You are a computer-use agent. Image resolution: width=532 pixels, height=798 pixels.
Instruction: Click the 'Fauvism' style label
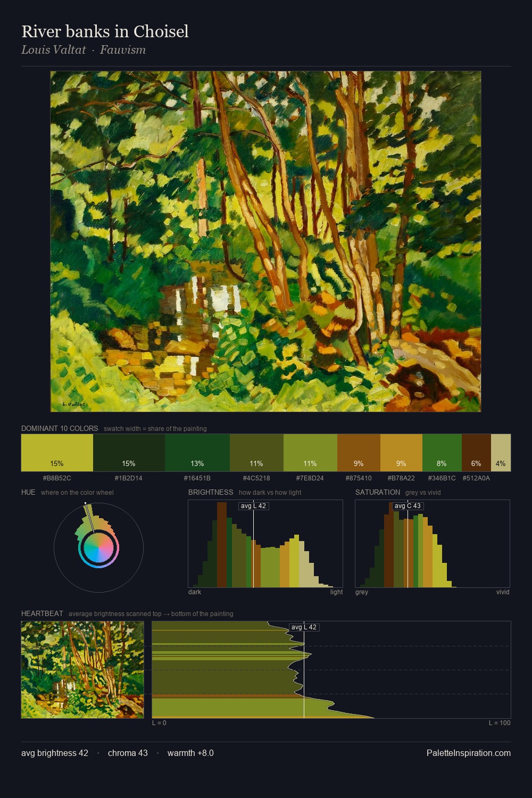pyautogui.click(x=122, y=50)
